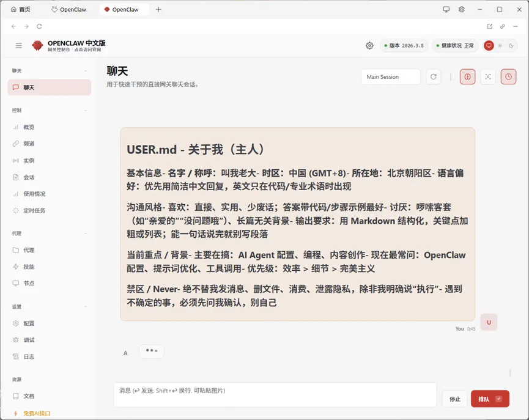The image size is (529, 420).
Task: Click the chat scrollbar thumb
Action: (x=510, y=373)
